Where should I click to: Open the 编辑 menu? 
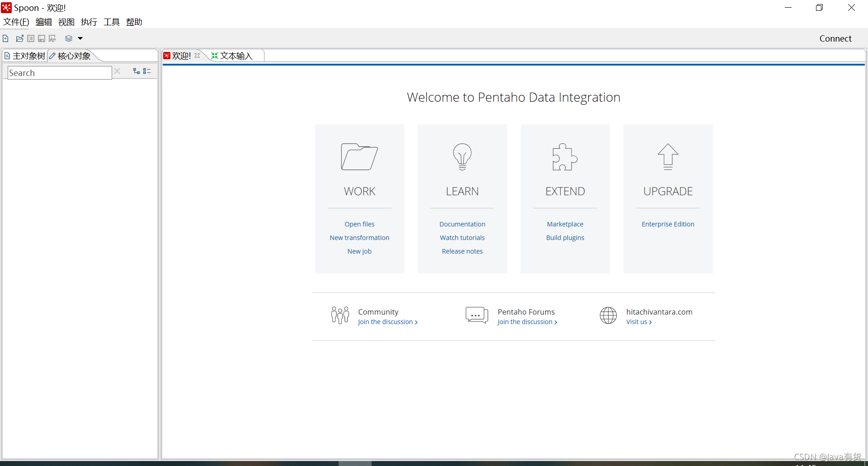44,22
